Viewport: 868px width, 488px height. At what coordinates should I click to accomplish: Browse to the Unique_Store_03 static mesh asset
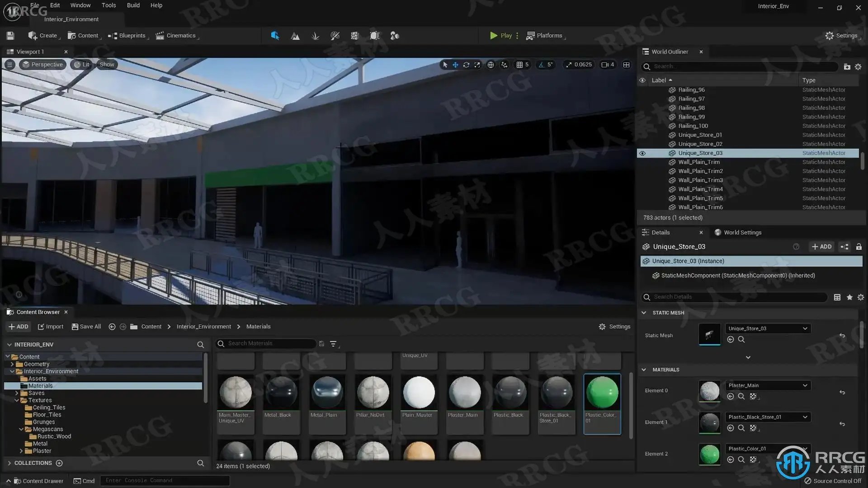click(x=741, y=339)
